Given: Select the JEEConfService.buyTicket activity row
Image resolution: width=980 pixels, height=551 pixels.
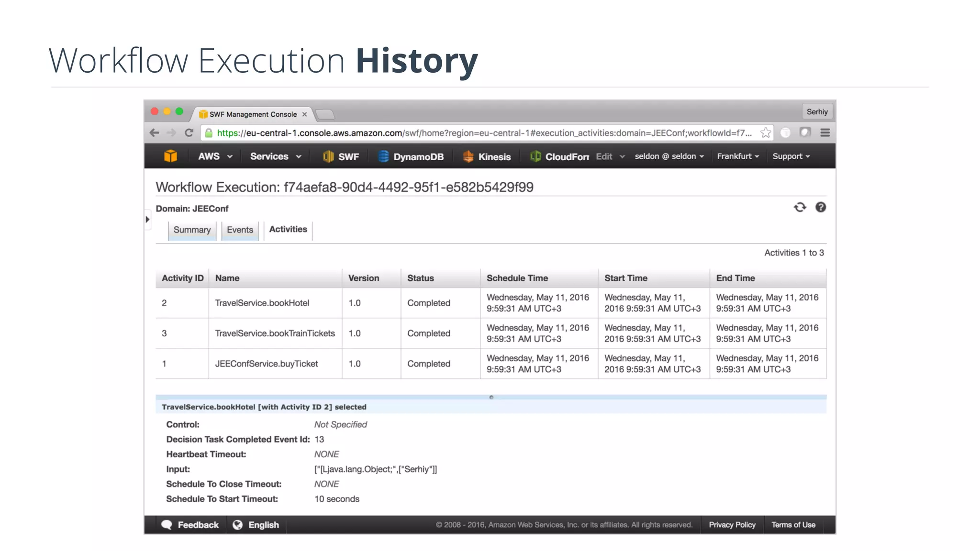Looking at the screenshot, I should (x=491, y=364).
